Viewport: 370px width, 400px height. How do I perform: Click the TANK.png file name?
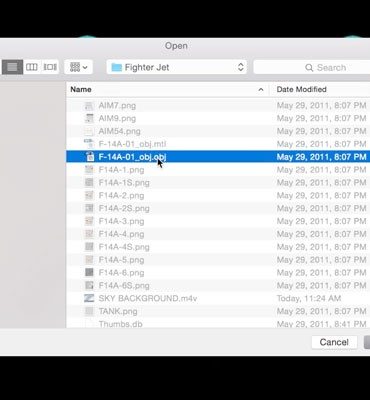(118, 311)
